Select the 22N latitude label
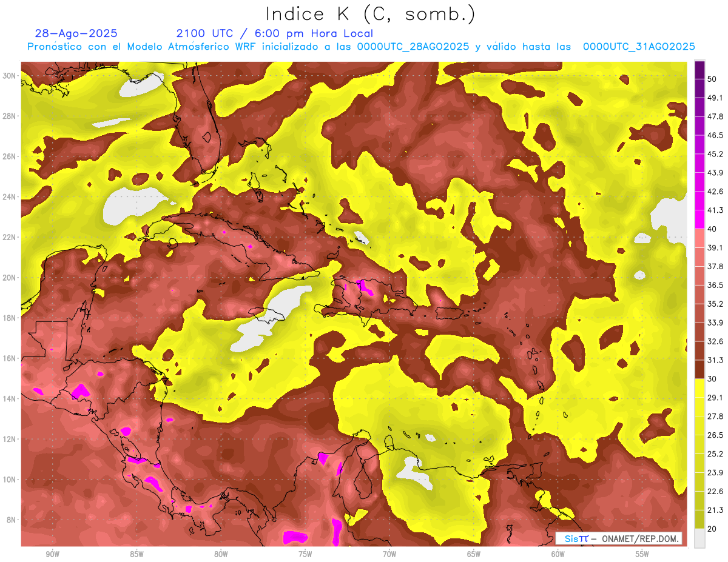 click(x=9, y=237)
